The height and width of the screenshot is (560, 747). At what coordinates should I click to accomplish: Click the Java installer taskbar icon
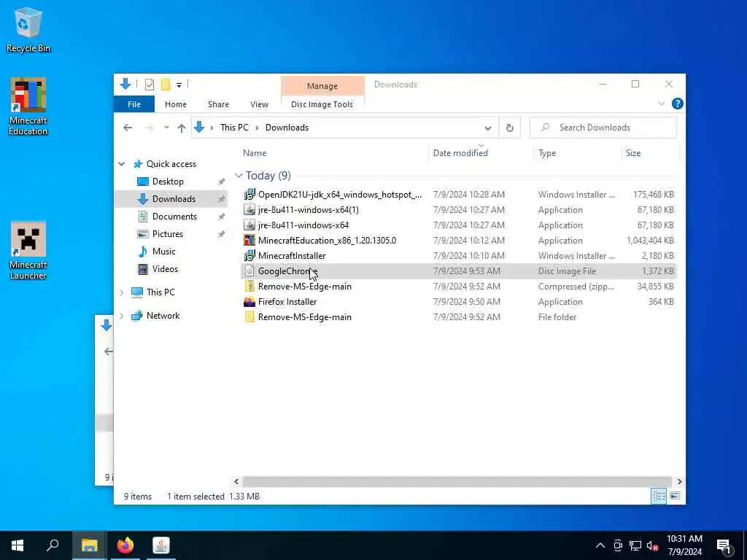click(x=161, y=545)
